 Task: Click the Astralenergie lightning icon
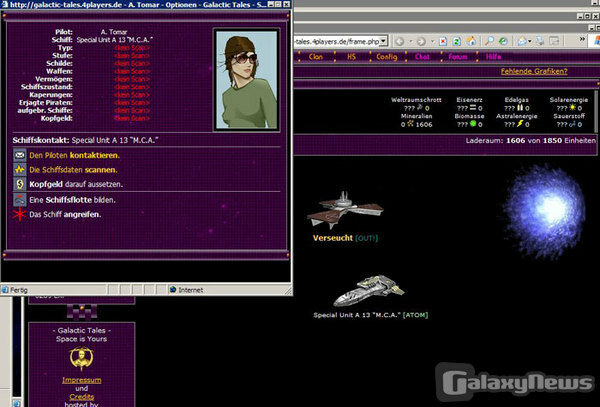520,124
